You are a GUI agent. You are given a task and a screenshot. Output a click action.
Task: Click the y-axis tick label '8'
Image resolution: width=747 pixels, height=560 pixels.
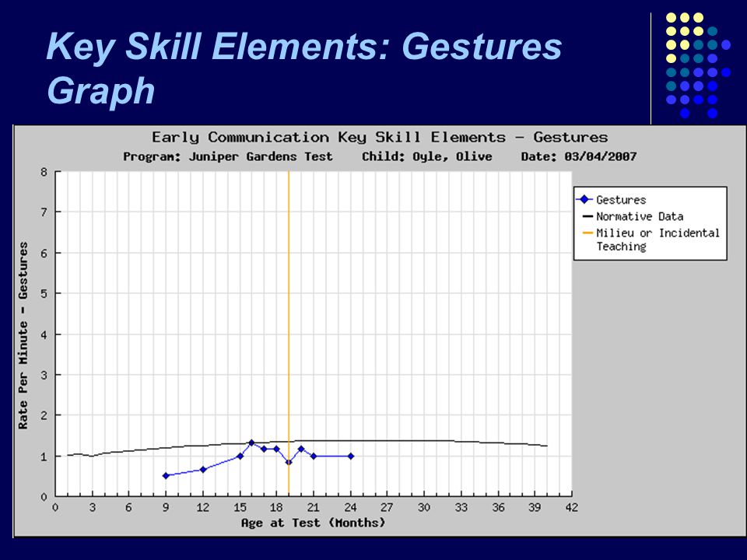click(44, 172)
